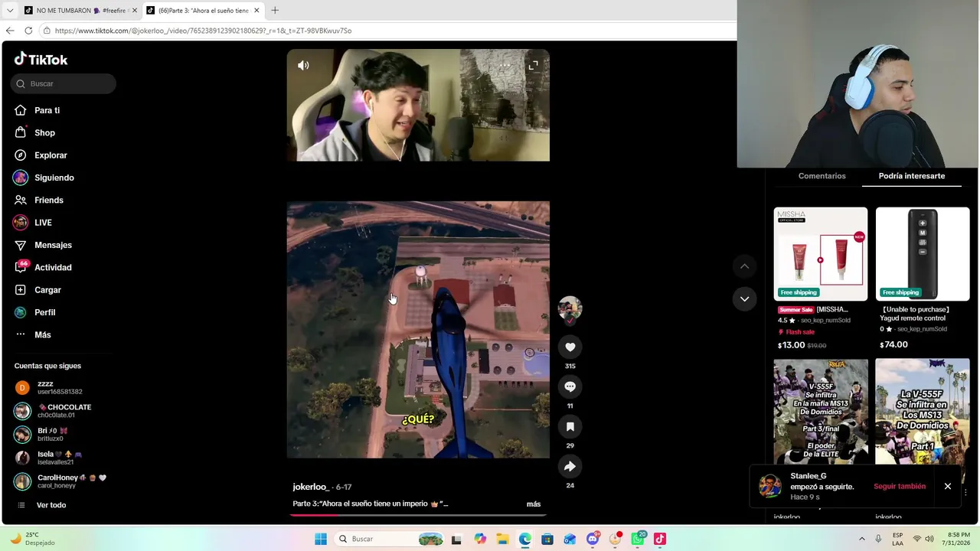980x551 pixels.
Task: Open File Explorer from the taskbar
Action: [502, 539]
